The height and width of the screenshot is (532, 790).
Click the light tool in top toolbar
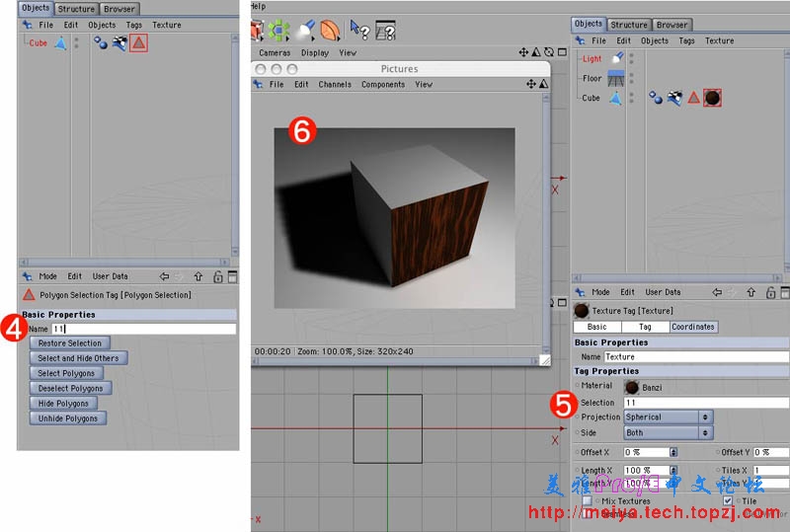click(x=305, y=30)
